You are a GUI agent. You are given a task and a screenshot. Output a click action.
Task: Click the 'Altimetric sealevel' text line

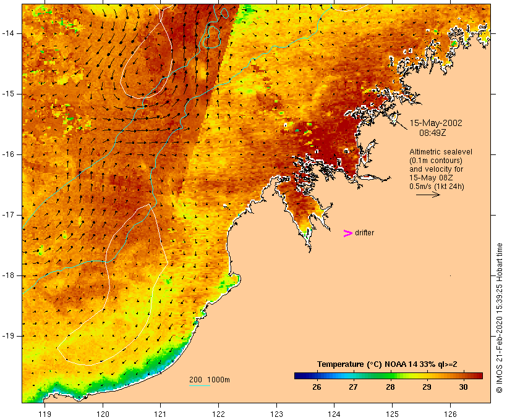click(x=441, y=152)
